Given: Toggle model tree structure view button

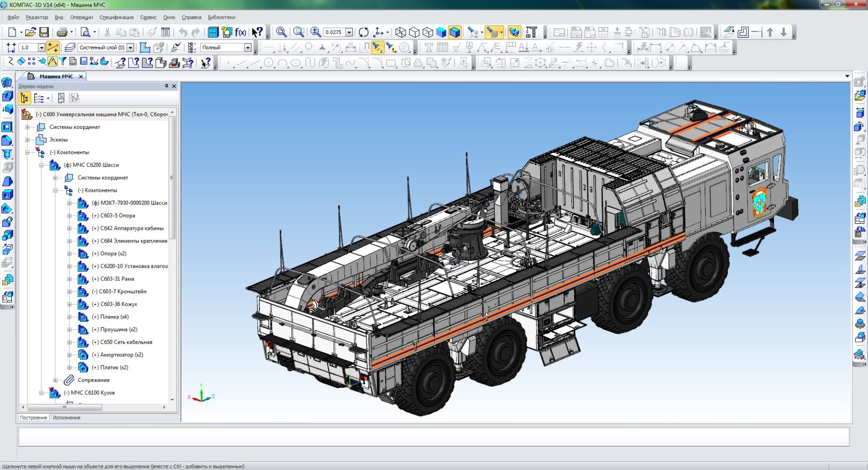Looking at the screenshot, I should coord(24,98).
